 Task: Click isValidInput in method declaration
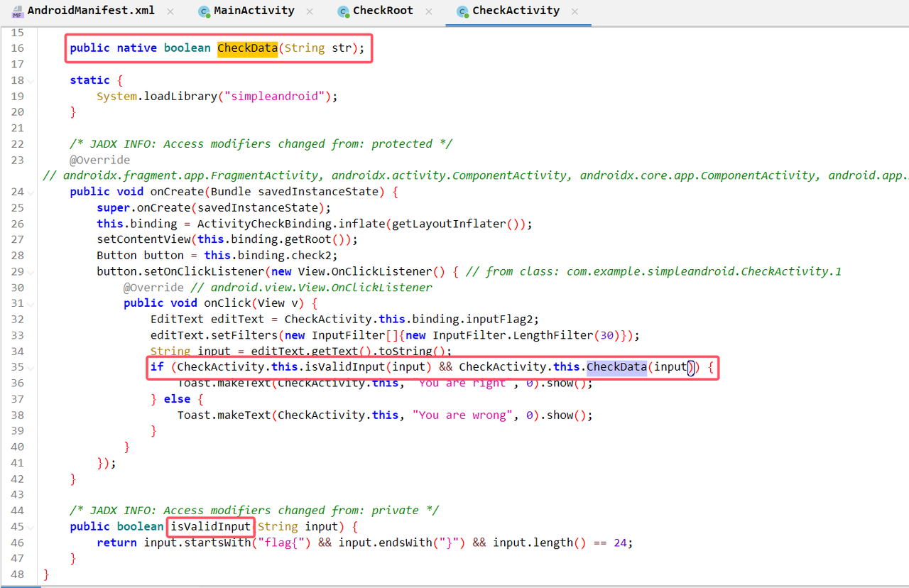tap(211, 527)
